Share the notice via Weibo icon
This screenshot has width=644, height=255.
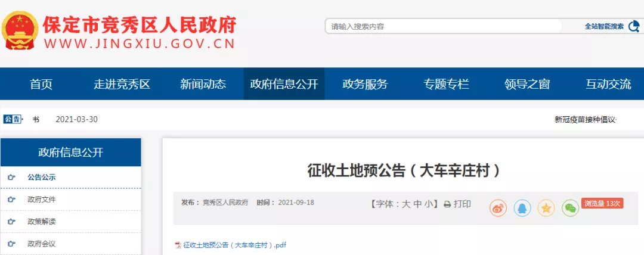click(x=498, y=208)
